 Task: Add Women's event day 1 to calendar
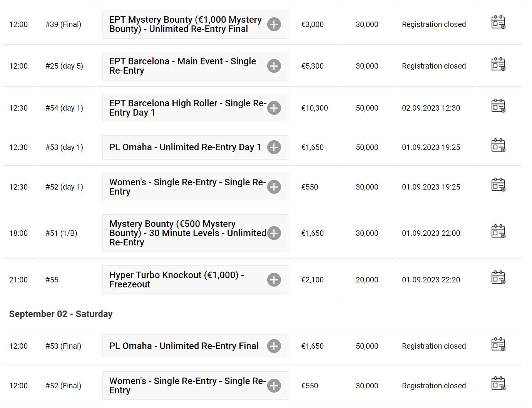pos(498,185)
